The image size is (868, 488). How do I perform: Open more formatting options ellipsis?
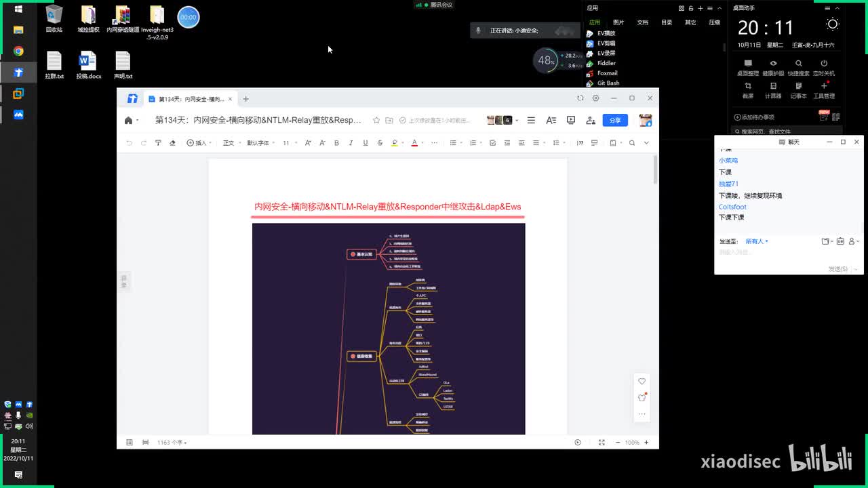point(434,143)
